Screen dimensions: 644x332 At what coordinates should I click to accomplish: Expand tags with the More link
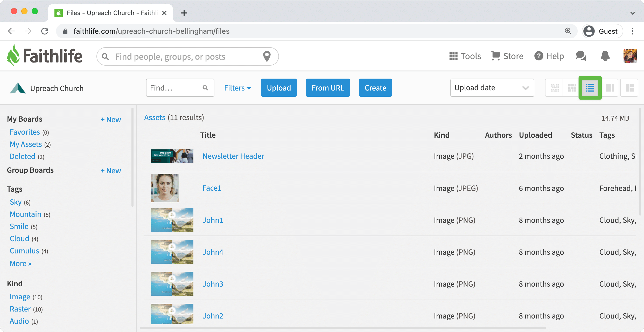(20, 263)
